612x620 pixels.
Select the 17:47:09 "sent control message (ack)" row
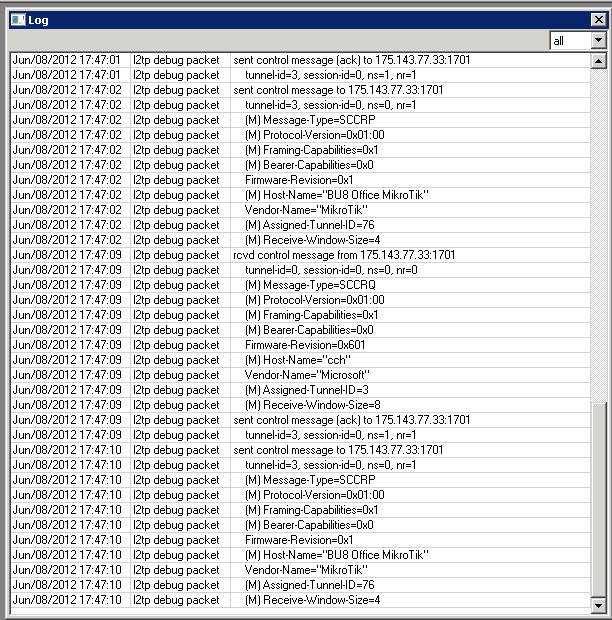(300, 420)
